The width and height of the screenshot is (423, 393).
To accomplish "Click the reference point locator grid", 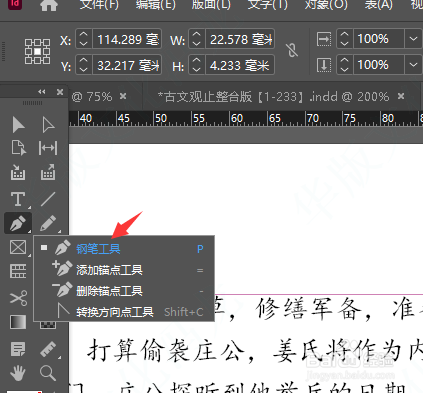I will tap(37, 51).
